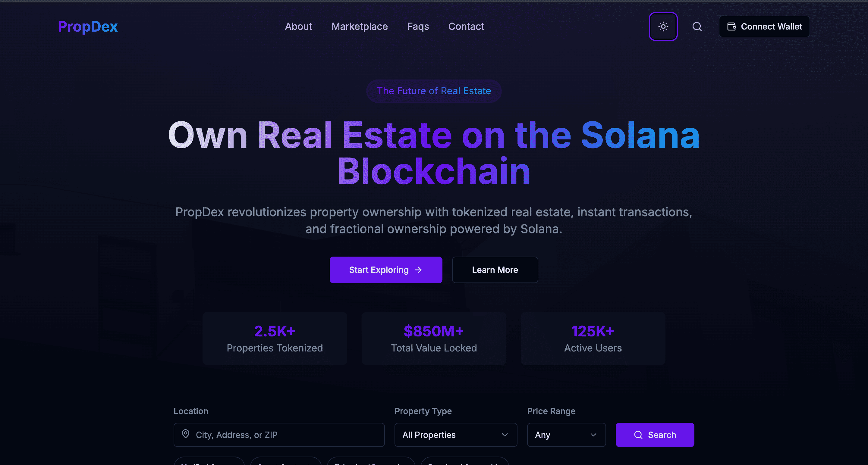Open the All Properties dropdown
868x465 pixels.
(x=456, y=435)
